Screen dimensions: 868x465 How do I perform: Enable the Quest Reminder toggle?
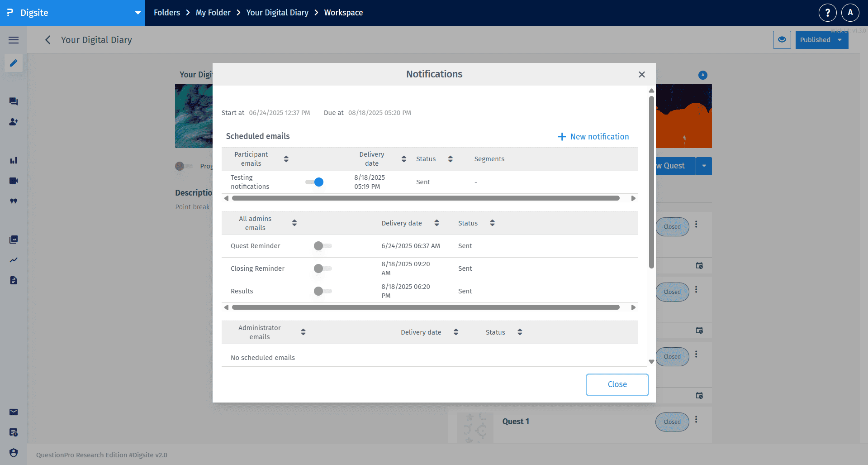tap(323, 246)
